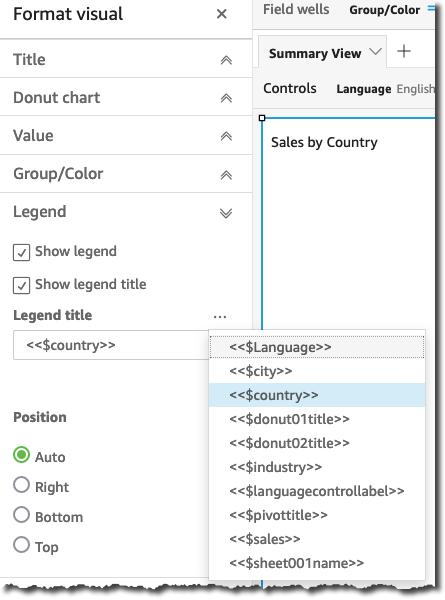Select <<$donut01title>> parameter entry
The image size is (445, 600).
(x=317, y=419)
